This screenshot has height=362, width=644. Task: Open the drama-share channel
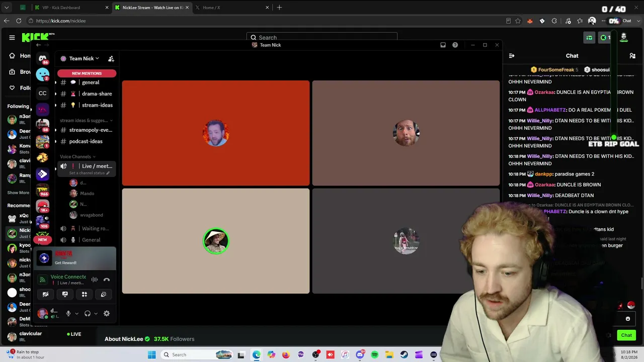pos(87,94)
